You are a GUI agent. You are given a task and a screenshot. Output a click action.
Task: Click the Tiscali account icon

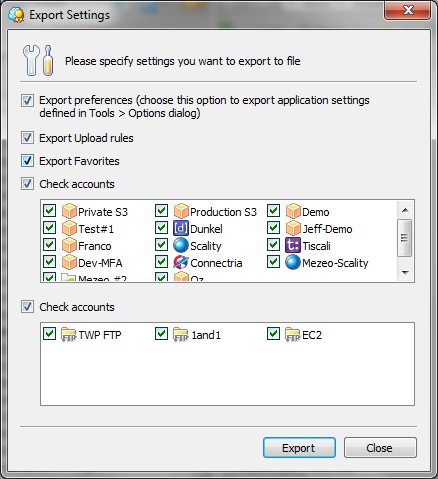point(293,245)
